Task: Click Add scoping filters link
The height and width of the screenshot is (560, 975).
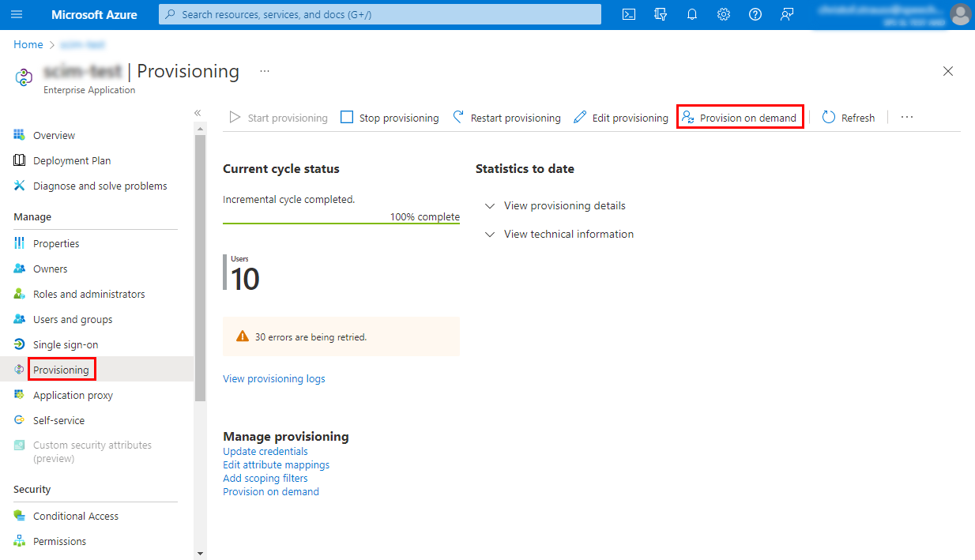Action: tap(265, 478)
